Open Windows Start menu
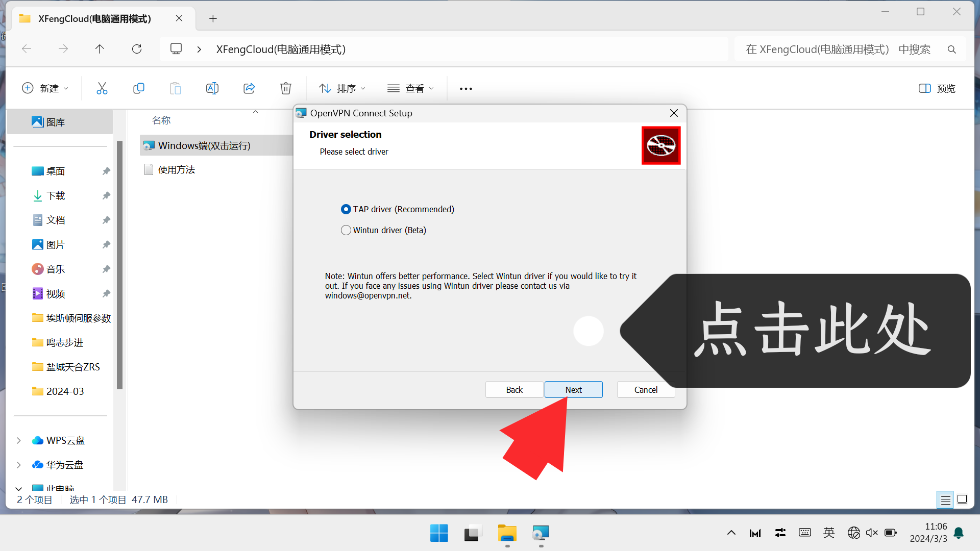980x551 pixels. (439, 533)
